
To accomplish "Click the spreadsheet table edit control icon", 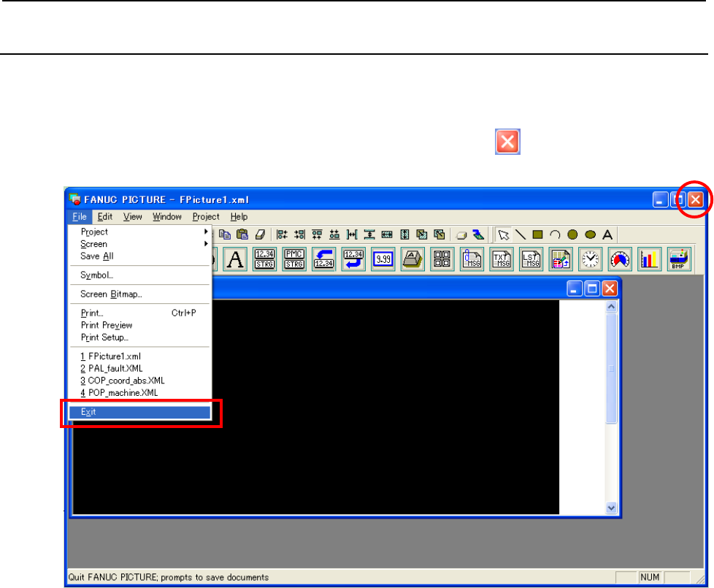I will pyautogui.click(x=561, y=259).
